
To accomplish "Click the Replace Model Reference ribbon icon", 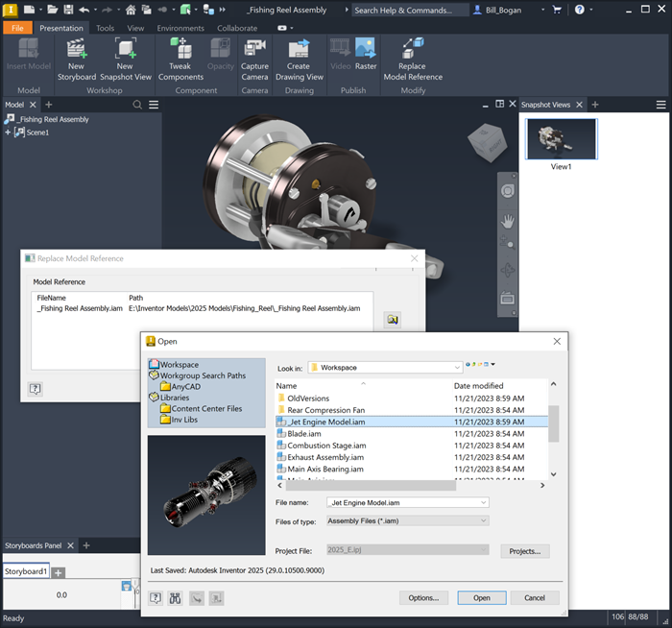I will point(413,48).
